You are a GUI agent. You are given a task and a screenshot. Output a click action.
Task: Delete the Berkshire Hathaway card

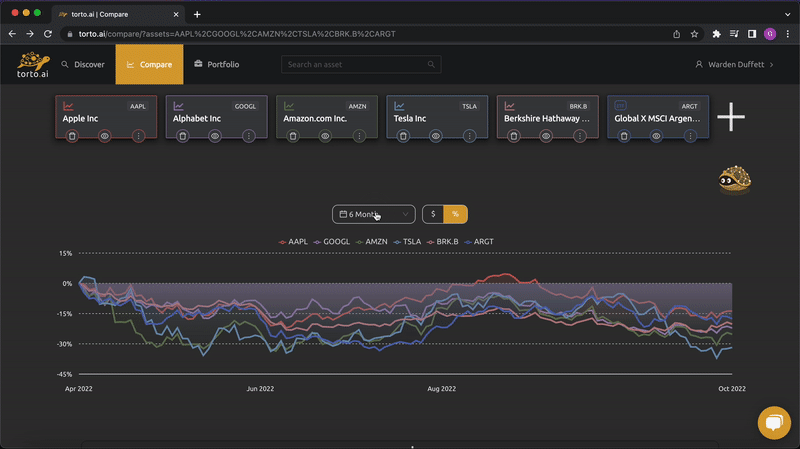tap(514, 136)
